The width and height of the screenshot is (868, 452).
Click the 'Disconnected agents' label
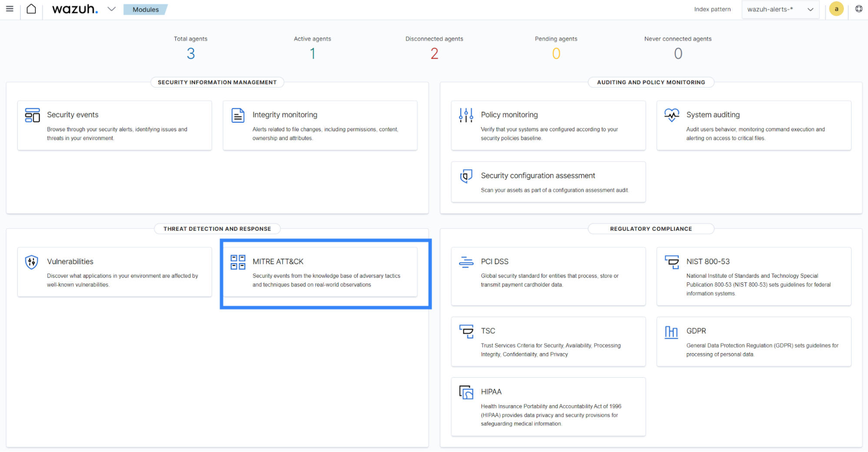coord(434,39)
